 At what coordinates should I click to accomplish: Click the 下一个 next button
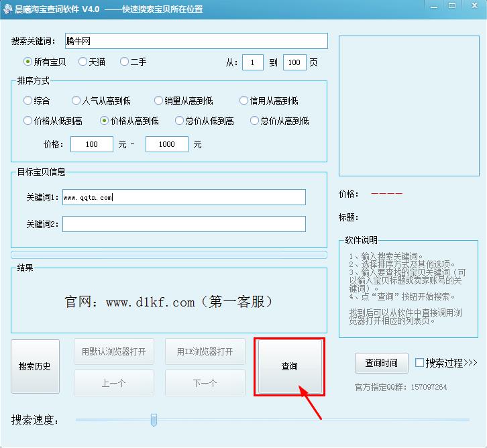tap(205, 383)
